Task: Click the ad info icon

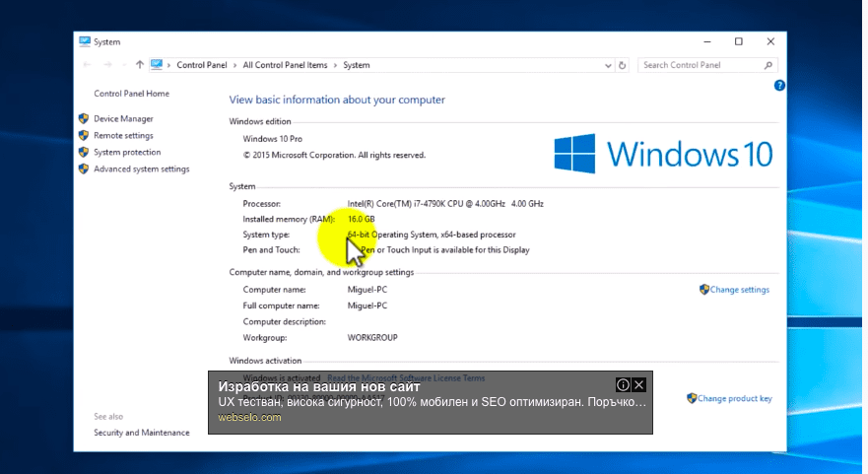Action: tap(623, 384)
